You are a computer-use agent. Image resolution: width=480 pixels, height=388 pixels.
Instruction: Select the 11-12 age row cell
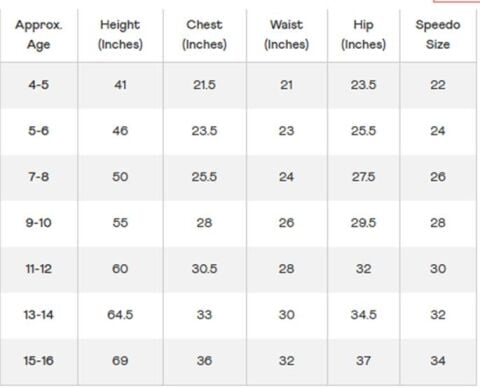pos(39,269)
